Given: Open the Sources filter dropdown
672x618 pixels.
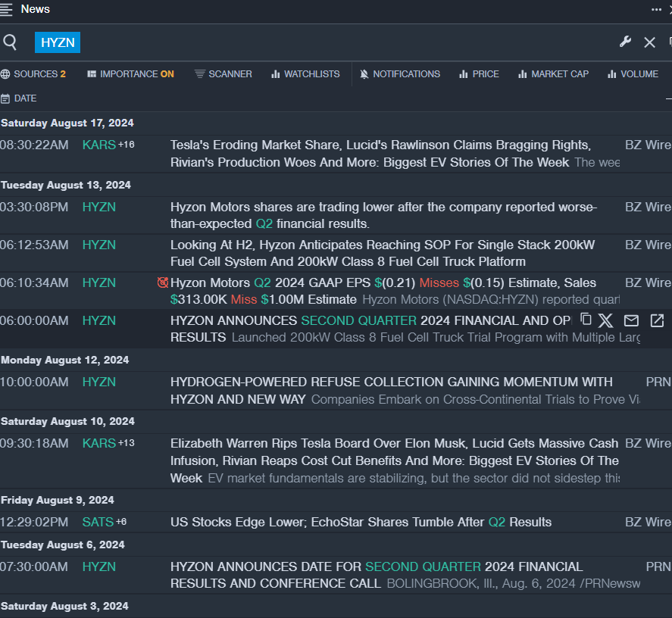Looking at the screenshot, I should tap(33, 74).
